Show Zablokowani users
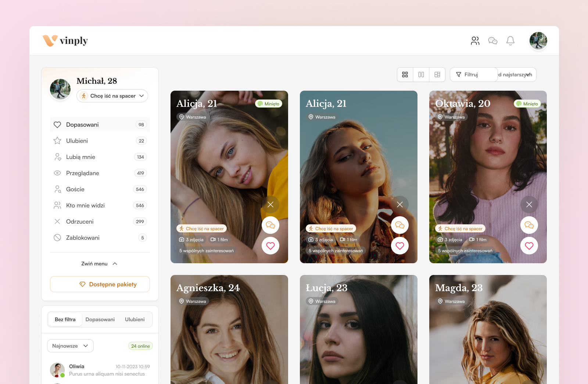588x384 pixels. (100, 238)
